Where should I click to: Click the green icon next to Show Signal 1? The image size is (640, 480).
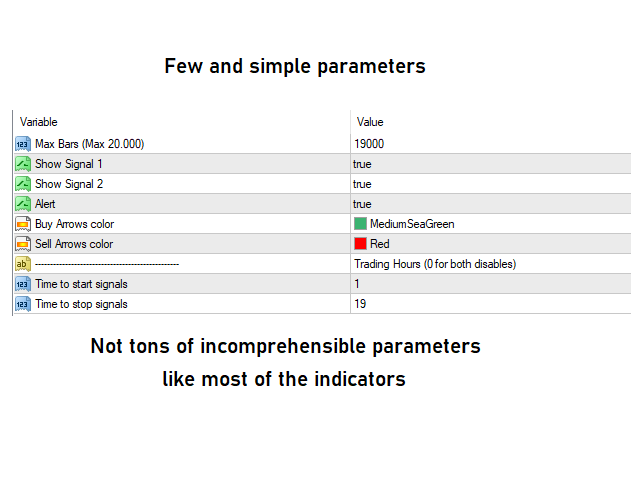point(23,164)
